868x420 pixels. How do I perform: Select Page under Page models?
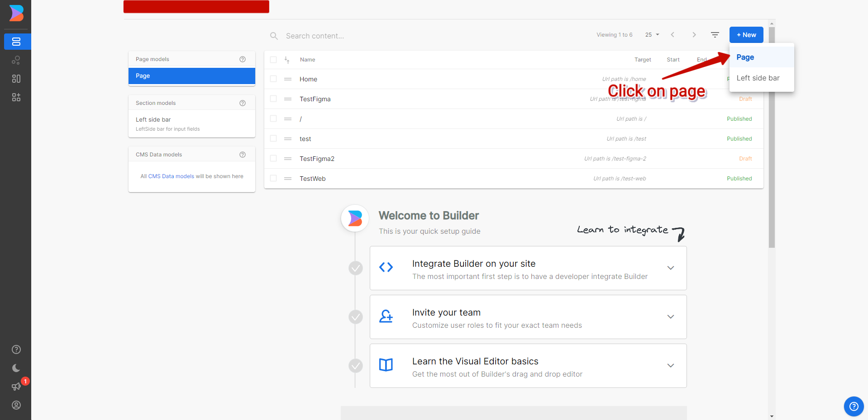[x=192, y=76]
